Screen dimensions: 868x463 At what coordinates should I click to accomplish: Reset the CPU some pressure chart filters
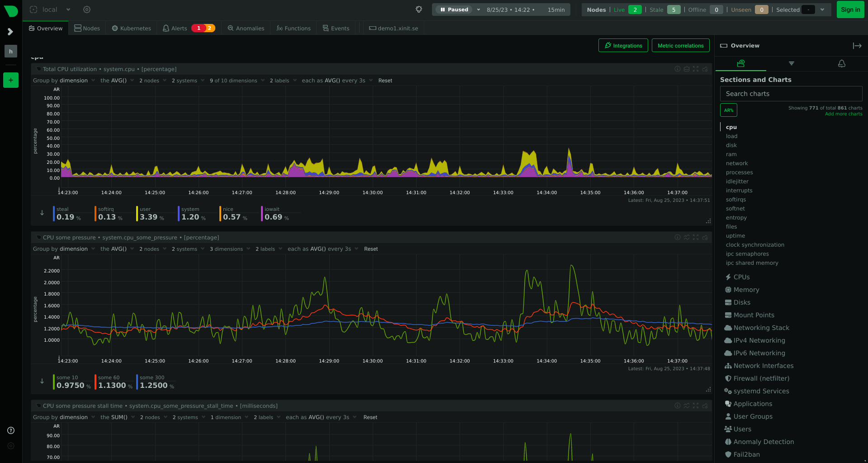(371, 249)
